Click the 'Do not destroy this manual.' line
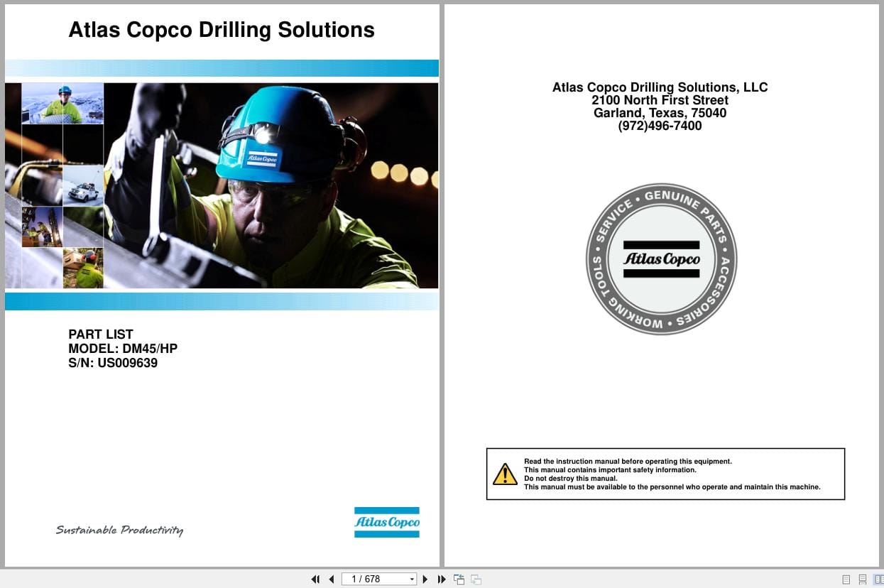The height and width of the screenshot is (588, 884). coord(571,479)
